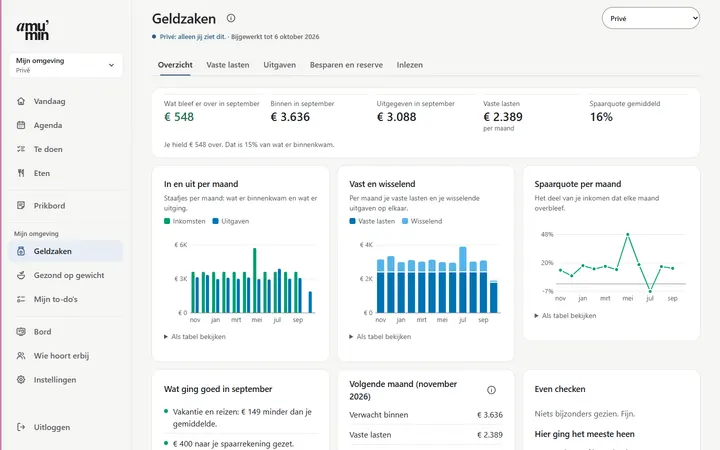Switch to the Uitgaven tab

pos(280,65)
